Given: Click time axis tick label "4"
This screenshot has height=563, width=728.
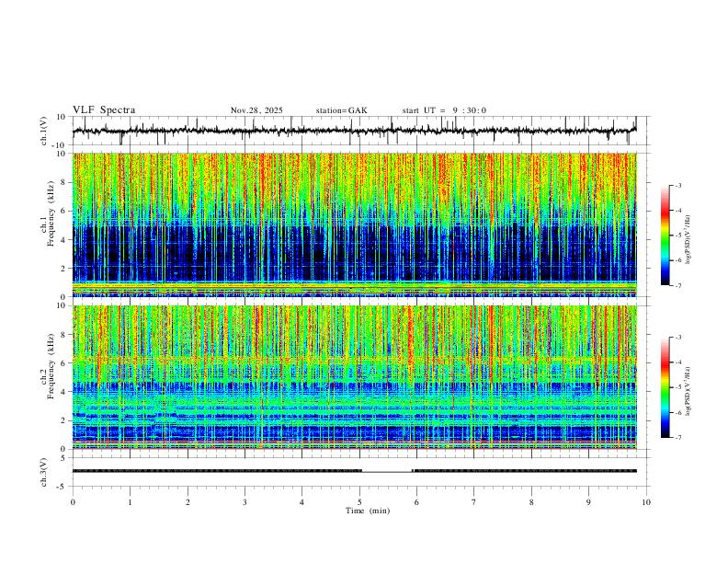Looking at the screenshot, I should [x=301, y=502].
